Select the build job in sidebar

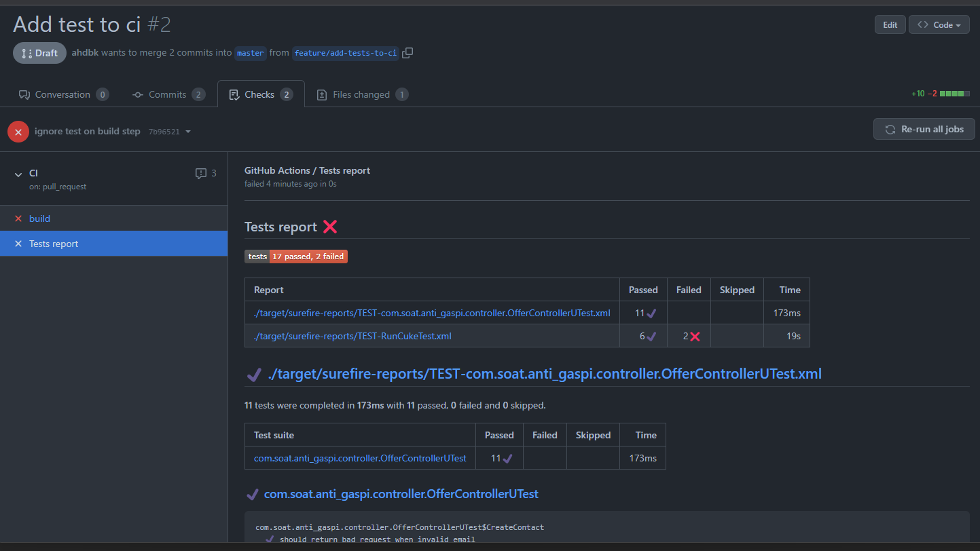(114, 218)
